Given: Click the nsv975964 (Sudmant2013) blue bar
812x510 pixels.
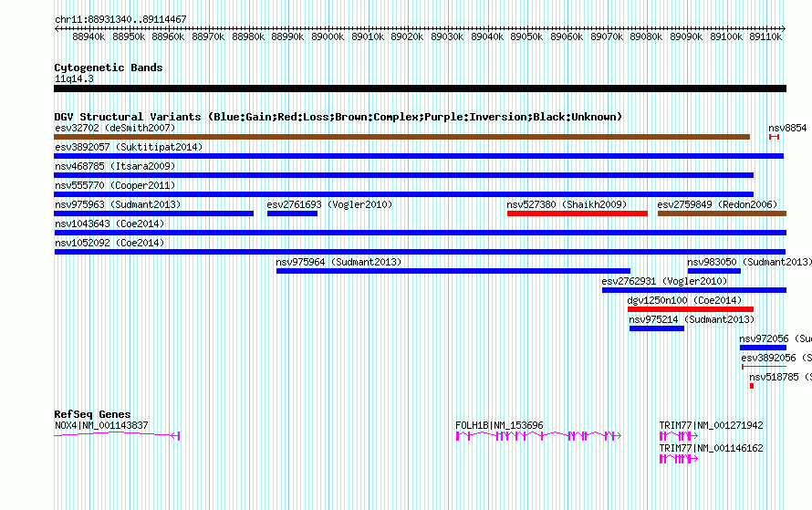Looking at the screenshot, I should [453, 271].
